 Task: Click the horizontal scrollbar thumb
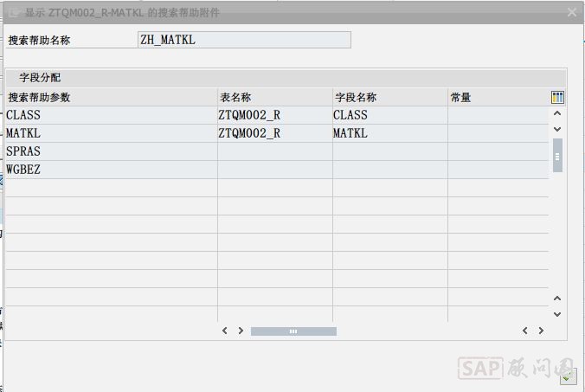293,331
